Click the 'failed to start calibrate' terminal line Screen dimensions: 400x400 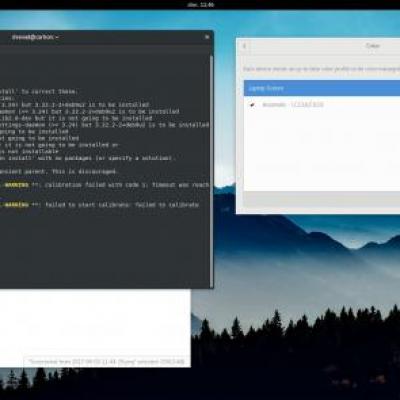[x=122, y=205]
